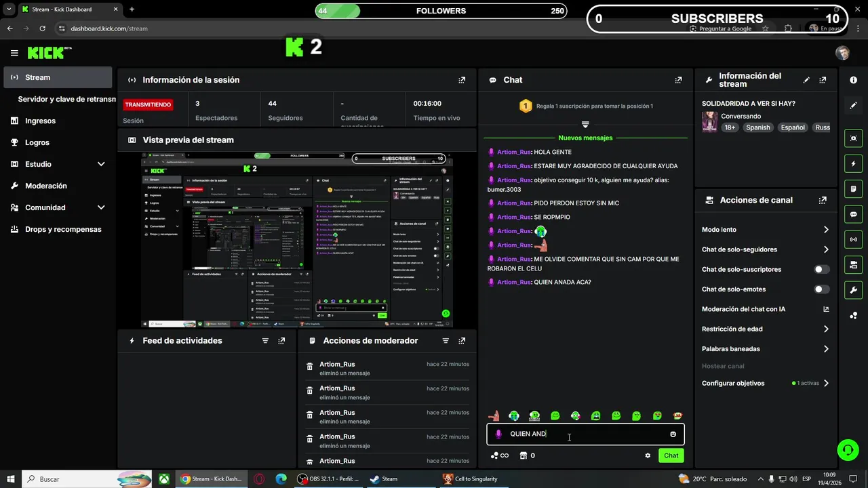
Task: Click the green headset support button
Action: coord(847,449)
